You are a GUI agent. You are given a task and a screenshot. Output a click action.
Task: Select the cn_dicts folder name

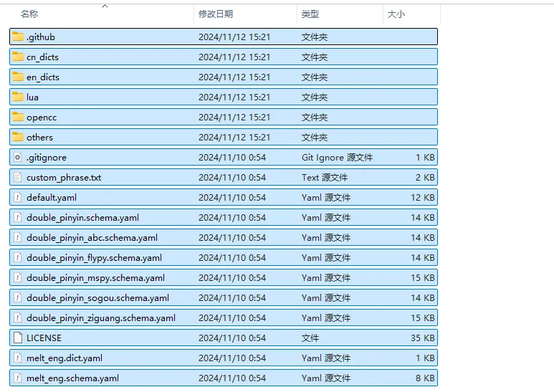click(x=42, y=57)
